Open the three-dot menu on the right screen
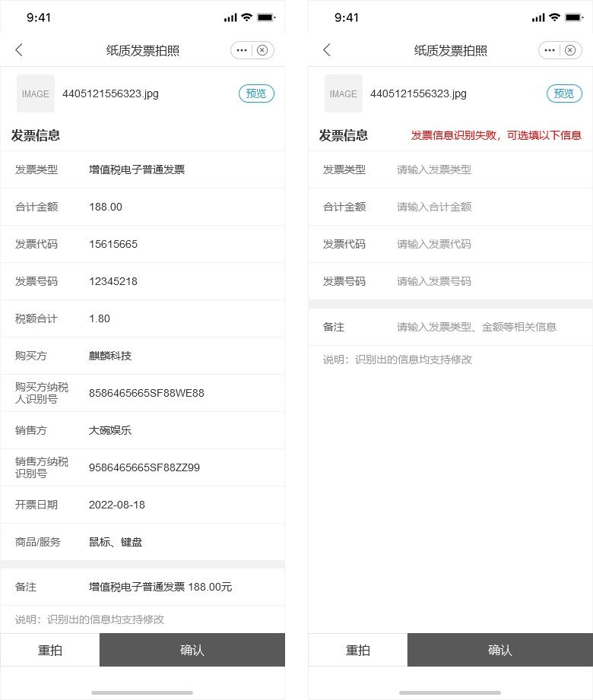 [x=550, y=50]
